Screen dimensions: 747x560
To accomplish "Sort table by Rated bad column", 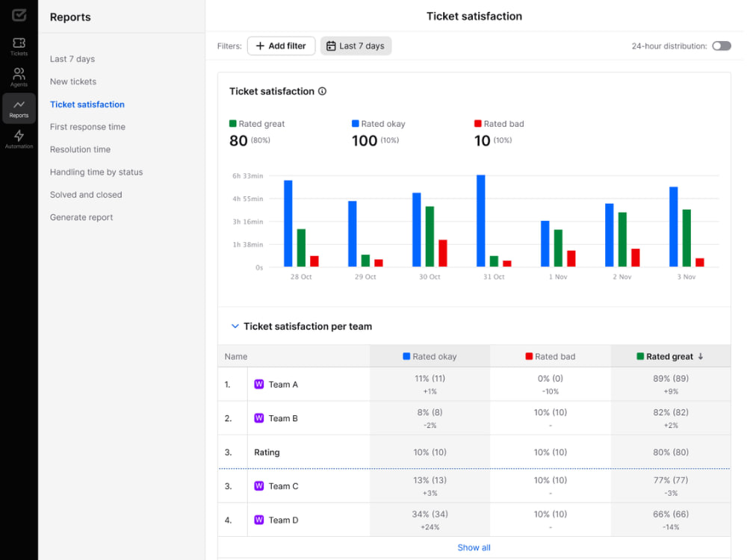I will point(551,356).
